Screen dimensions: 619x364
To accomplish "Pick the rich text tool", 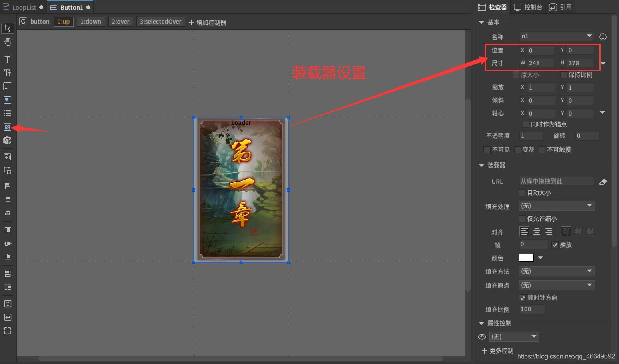I will [7, 73].
